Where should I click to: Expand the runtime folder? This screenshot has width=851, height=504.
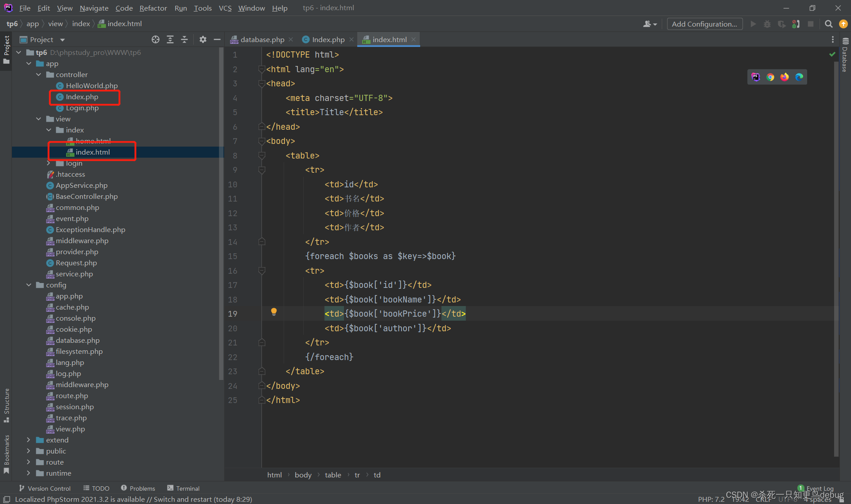pos(28,473)
